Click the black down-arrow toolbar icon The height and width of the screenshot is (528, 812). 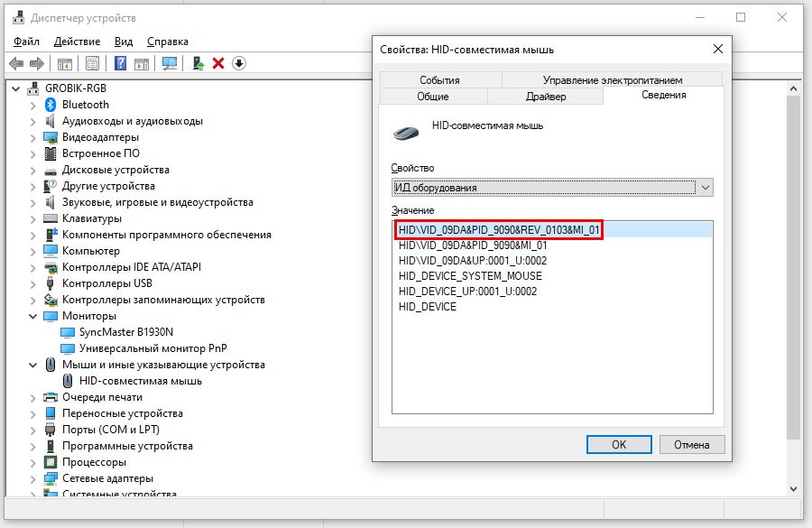[x=239, y=63]
